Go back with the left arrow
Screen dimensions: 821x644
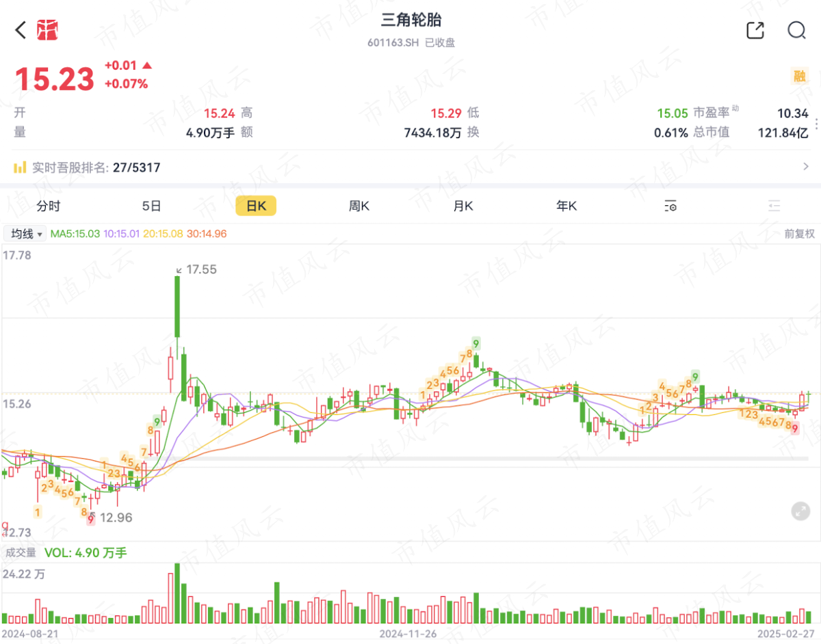[21, 30]
